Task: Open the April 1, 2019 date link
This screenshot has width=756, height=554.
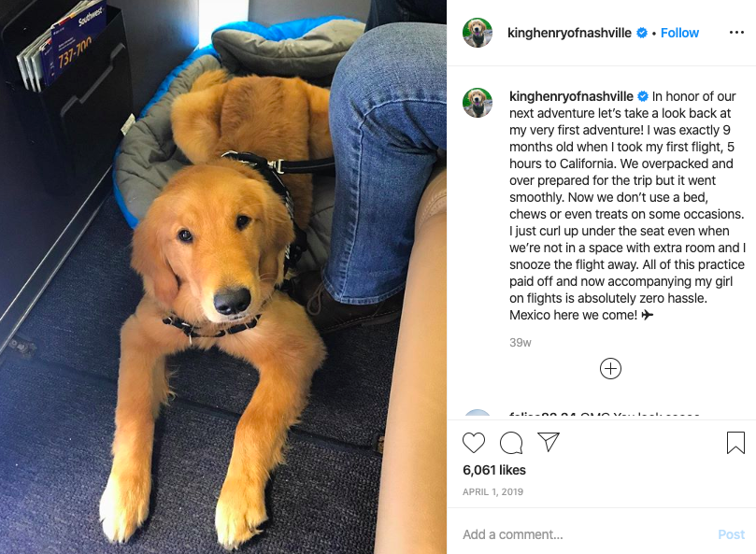Action: (x=492, y=491)
